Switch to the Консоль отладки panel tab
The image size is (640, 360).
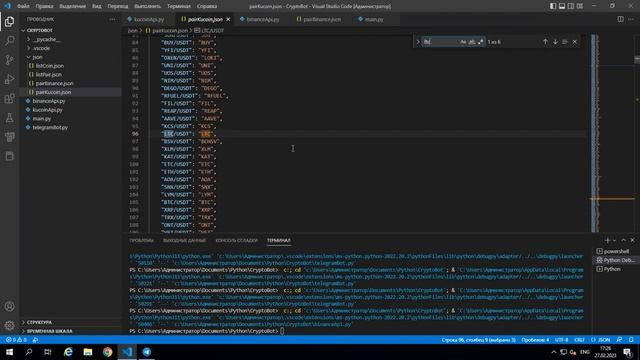click(236, 240)
